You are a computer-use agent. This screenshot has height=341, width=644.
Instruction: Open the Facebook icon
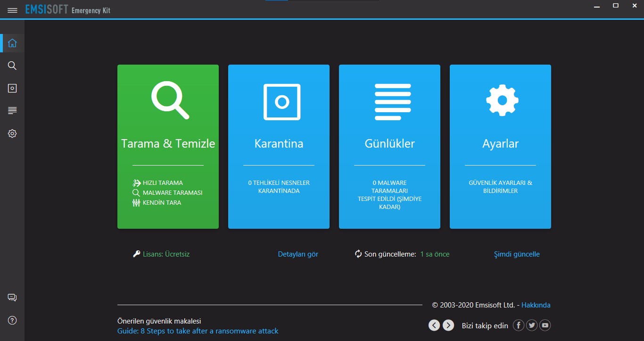click(519, 325)
